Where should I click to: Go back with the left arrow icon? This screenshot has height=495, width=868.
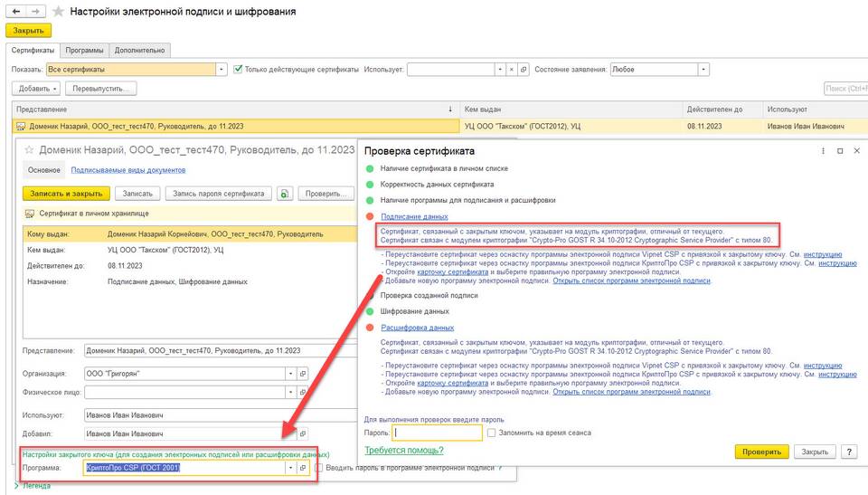tap(16, 11)
